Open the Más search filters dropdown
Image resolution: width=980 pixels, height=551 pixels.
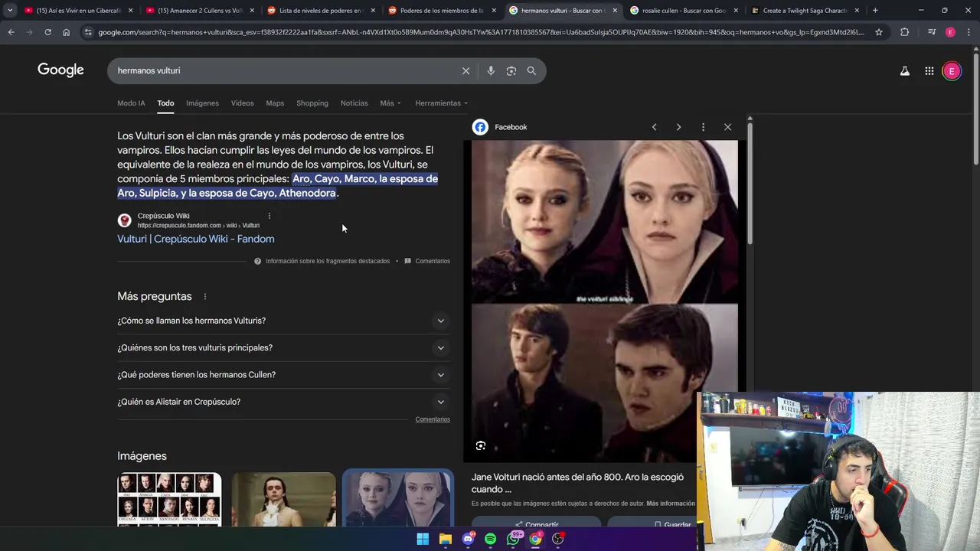click(390, 103)
